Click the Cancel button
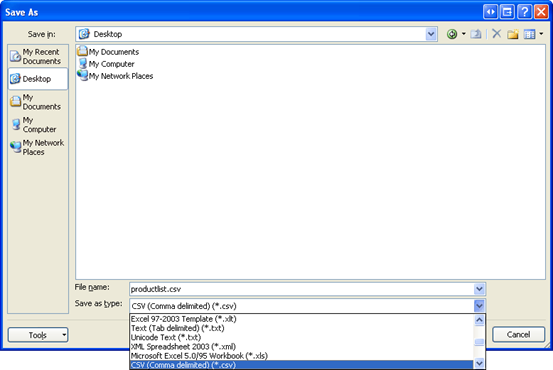The height and width of the screenshot is (370, 553). (518, 334)
